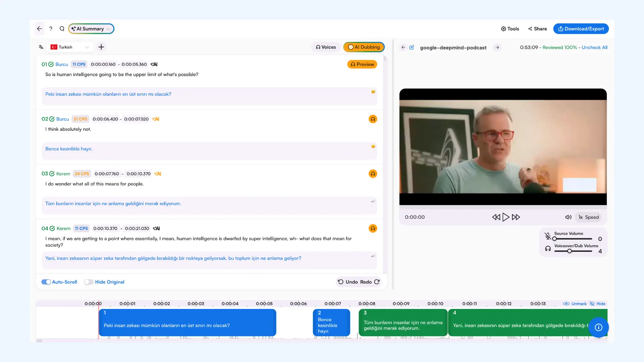Mute video via speaker icon
The height and width of the screenshot is (362, 644).
(x=568, y=217)
